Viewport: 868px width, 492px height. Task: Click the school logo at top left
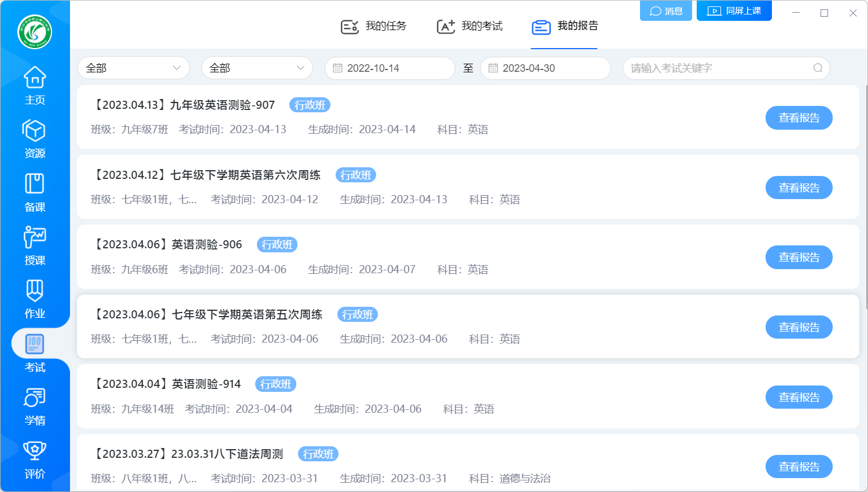click(x=35, y=32)
